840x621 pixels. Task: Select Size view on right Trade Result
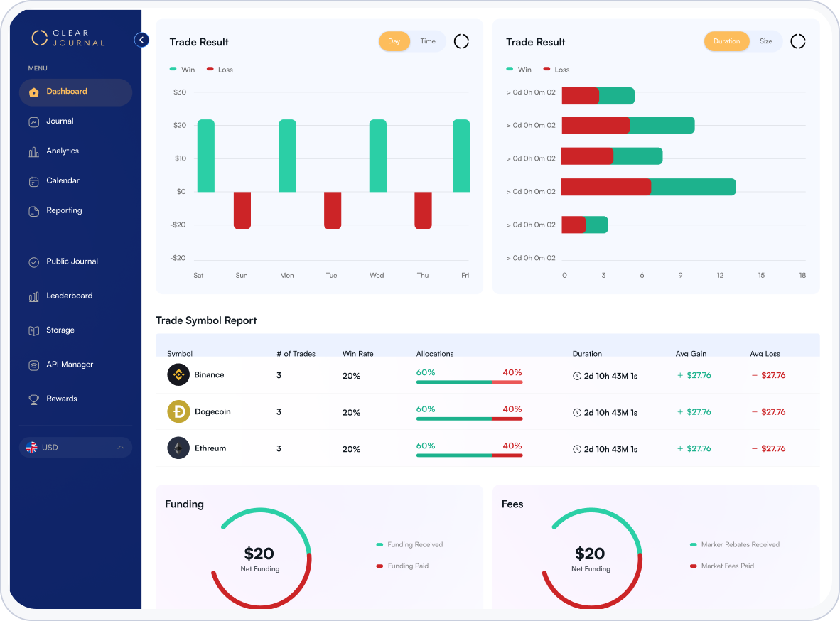[x=765, y=41]
